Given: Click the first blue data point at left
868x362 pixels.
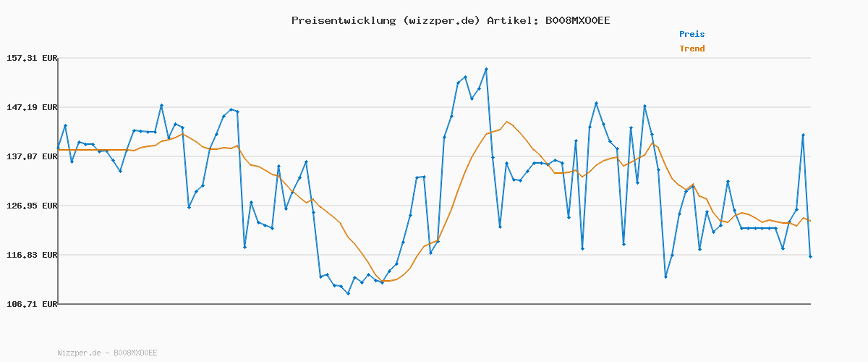Looking at the screenshot, I should tap(59, 148).
